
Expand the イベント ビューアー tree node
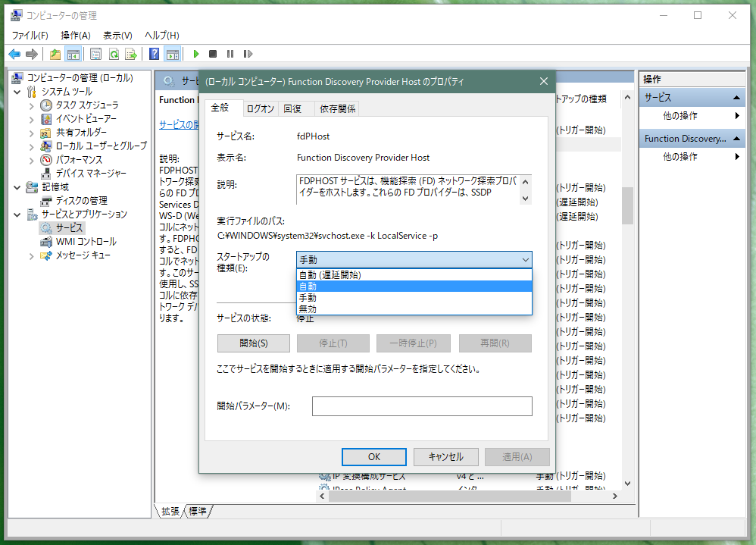pyautogui.click(x=32, y=118)
